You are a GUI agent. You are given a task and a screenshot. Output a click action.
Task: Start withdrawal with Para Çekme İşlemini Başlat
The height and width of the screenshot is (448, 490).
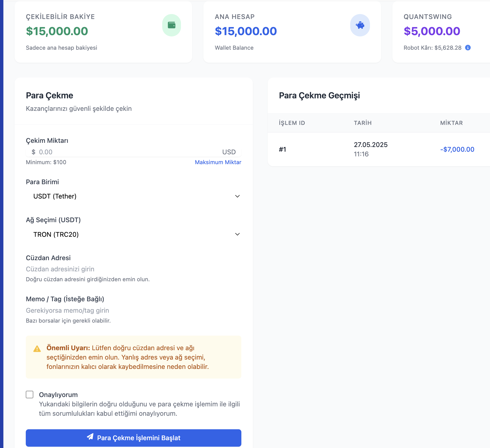point(134,438)
